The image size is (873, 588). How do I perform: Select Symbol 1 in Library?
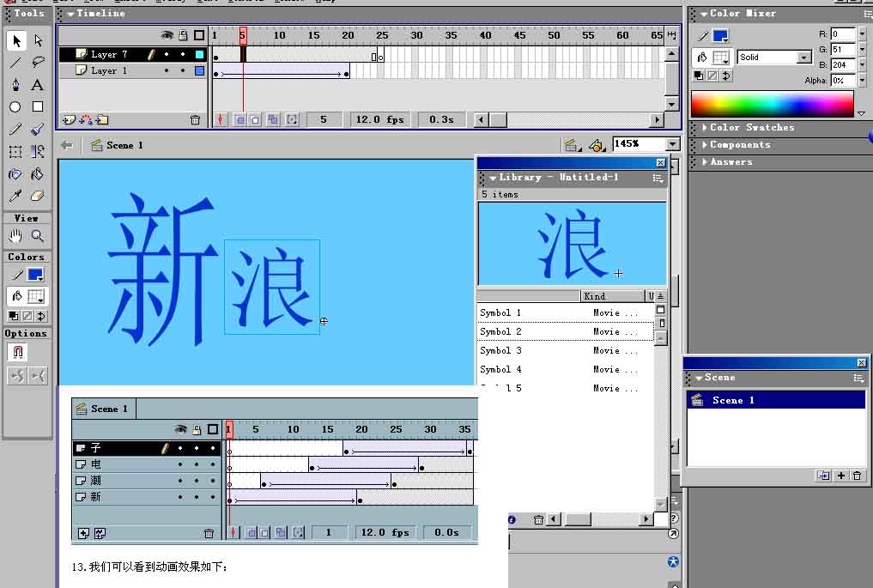565,313
